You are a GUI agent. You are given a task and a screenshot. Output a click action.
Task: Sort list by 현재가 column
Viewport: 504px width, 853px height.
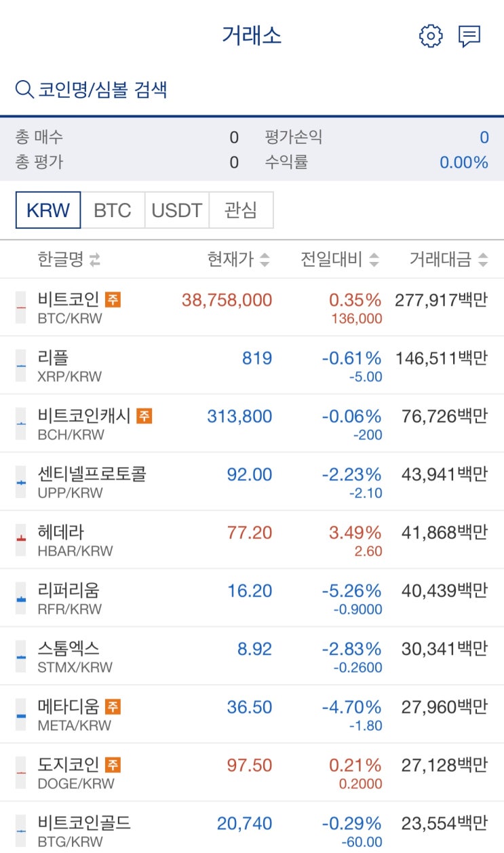[265, 259]
